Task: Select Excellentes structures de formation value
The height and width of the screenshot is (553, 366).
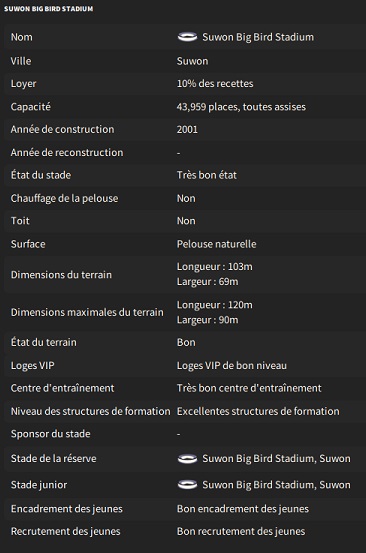Action: coord(258,411)
